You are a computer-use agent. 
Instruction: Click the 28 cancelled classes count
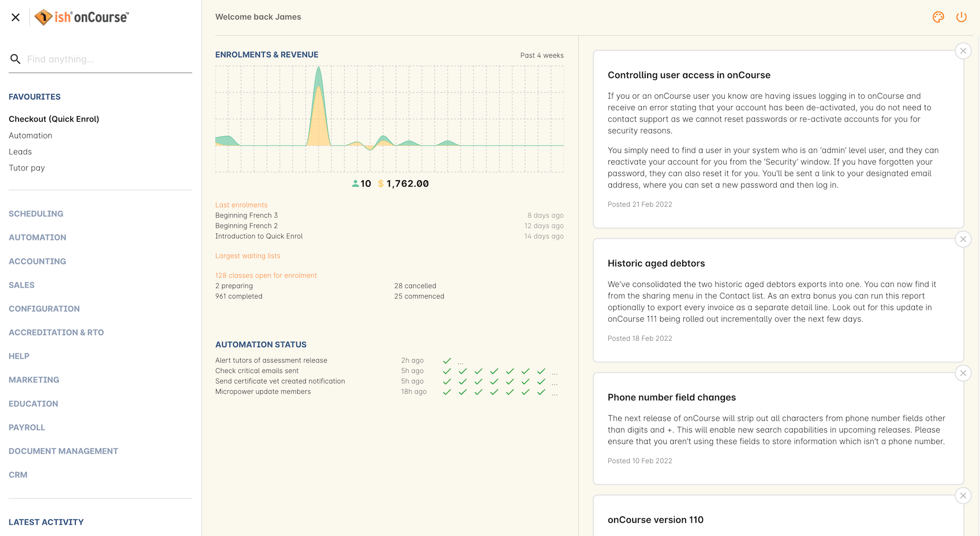tap(416, 286)
